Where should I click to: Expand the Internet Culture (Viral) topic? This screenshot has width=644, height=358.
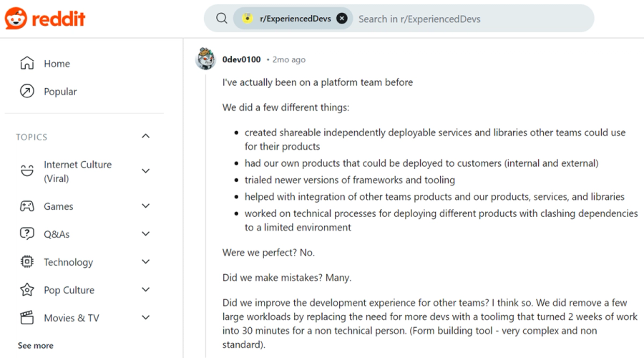(146, 170)
